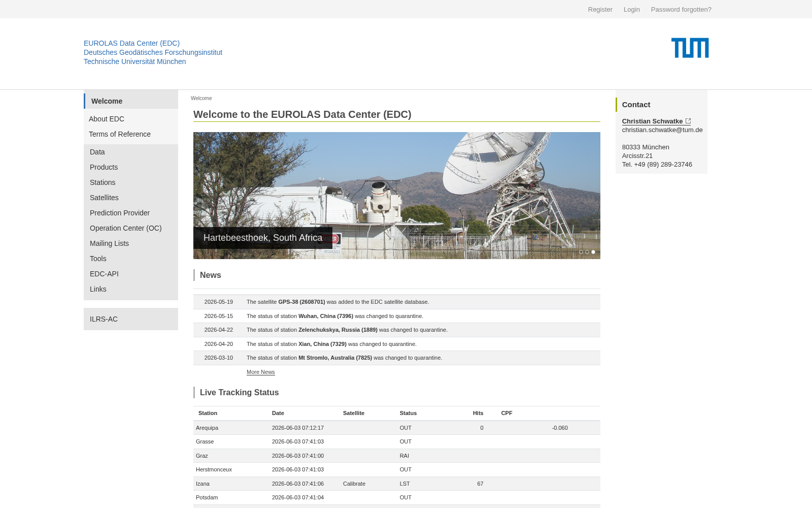This screenshot has width=812, height=508.
Task: Click news entry about GPS-38 (2608701)
Action: [x=397, y=302]
